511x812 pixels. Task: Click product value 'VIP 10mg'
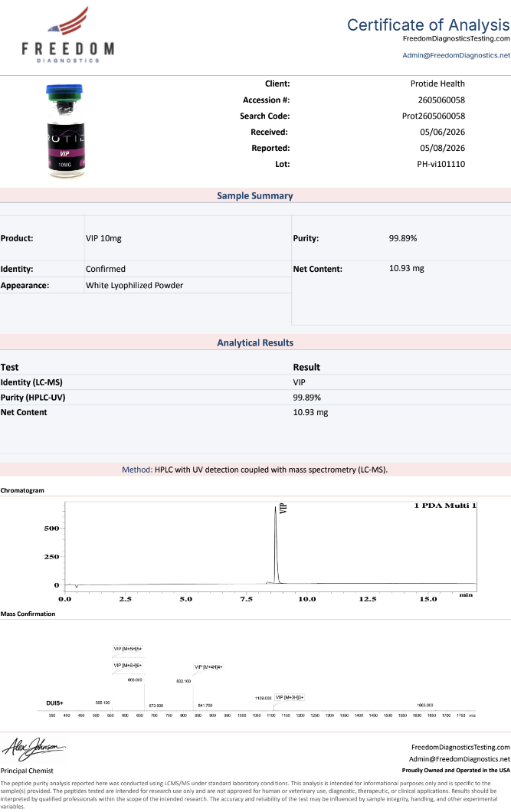pyautogui.click(x=103, y=238)
